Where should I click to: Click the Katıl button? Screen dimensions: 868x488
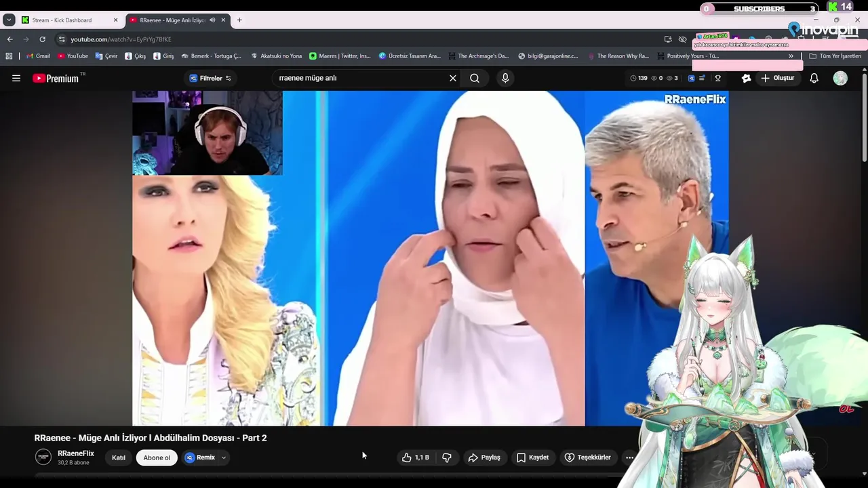pyautogui.click(x=119, y=457)
